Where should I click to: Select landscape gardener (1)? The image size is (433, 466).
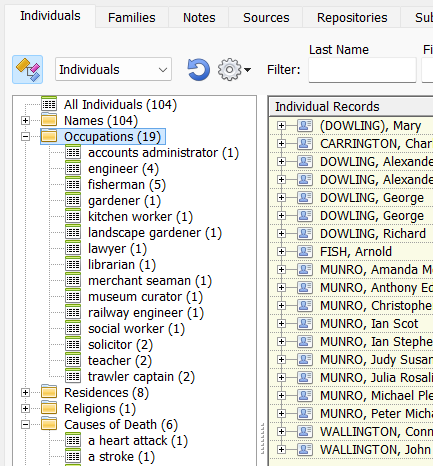pyautogui.click(x=155, y=233)
